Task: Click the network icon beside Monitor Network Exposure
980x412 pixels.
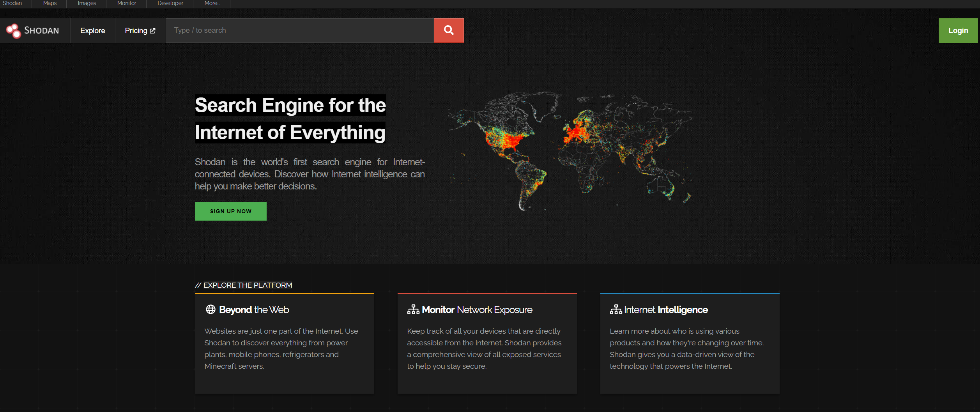Action: click(x=413, y=309)
